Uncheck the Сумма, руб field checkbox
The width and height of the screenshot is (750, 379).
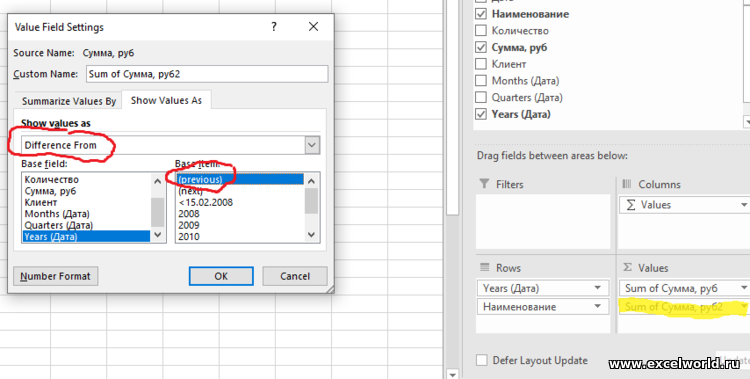pyautogui.click(x=481, y=47)
